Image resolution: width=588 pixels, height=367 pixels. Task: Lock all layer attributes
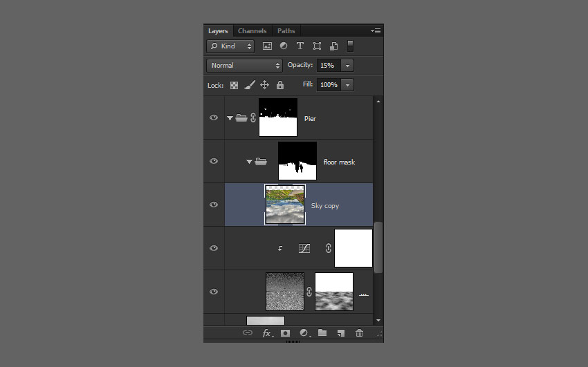coord(279,85)
